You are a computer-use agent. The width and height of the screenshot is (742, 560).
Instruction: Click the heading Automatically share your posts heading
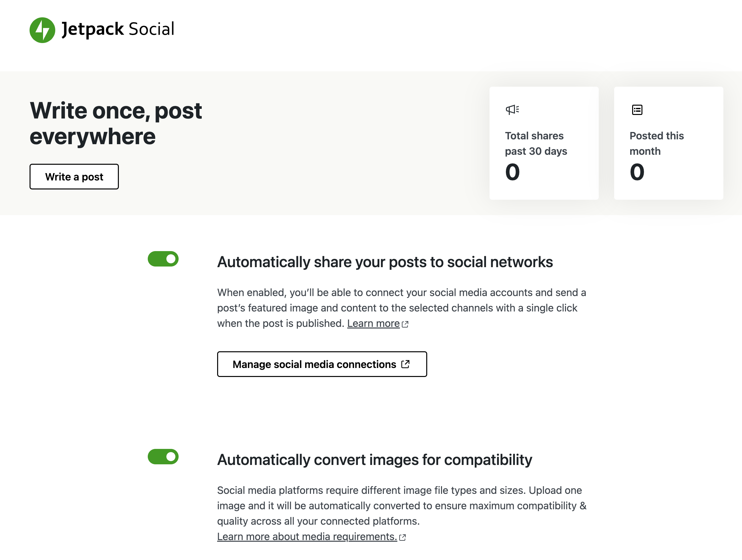click(385, 262)
